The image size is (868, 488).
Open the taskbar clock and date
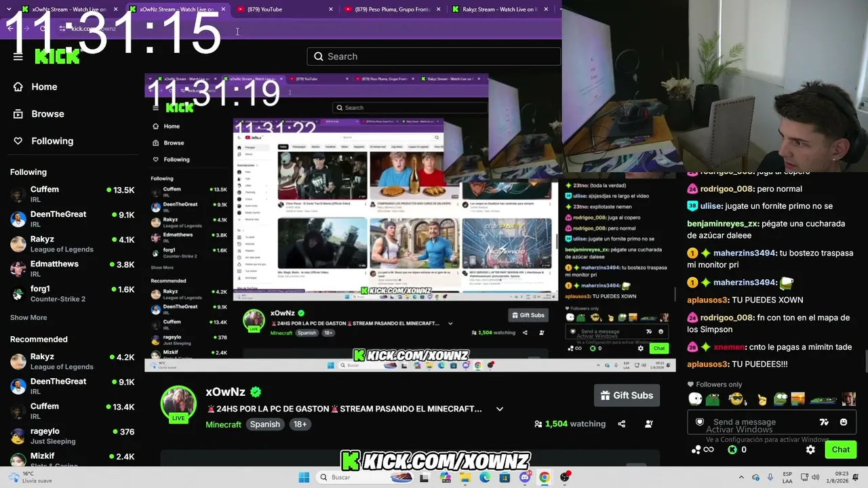pos(839,477)
